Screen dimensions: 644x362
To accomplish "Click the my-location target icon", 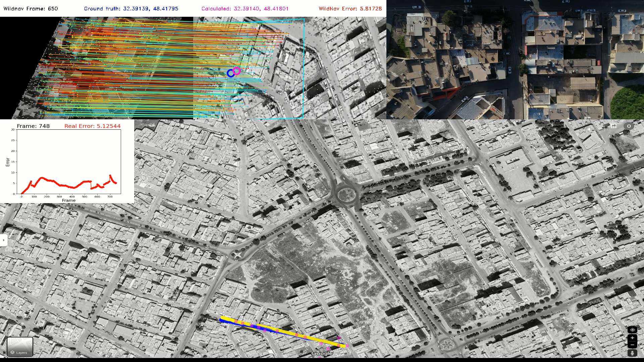I will (x=632, y=330).
